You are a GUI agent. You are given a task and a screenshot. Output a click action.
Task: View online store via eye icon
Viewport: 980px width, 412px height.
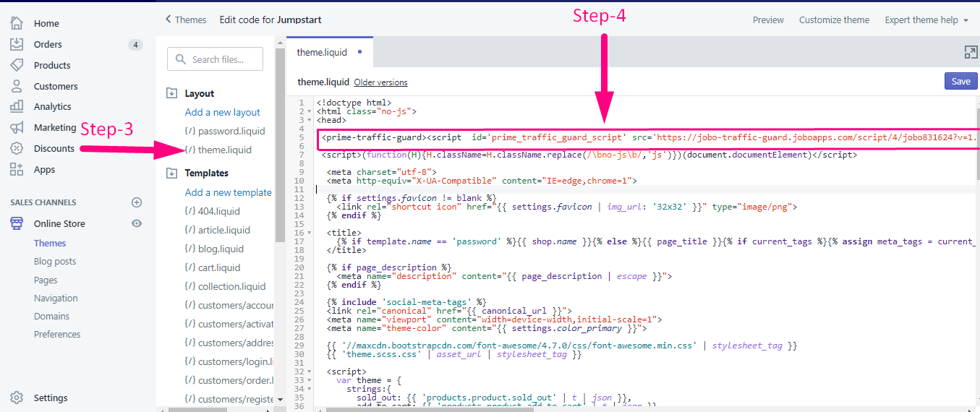coord(137,223)
